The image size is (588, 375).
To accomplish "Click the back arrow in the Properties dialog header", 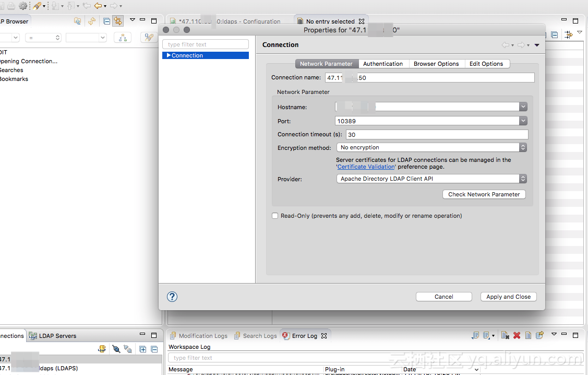I will (x=506, y=45).
